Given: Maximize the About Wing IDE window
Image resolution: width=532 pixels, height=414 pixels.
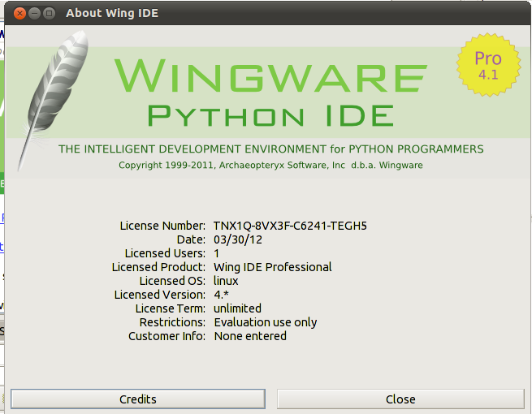Looking at the screenshot, I should 50,13.
